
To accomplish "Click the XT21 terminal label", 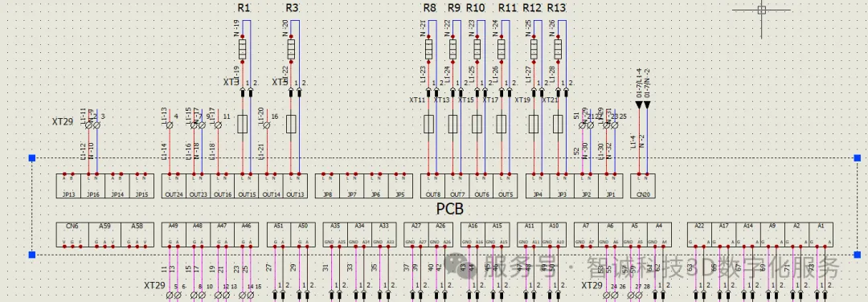I will (550, 100).
